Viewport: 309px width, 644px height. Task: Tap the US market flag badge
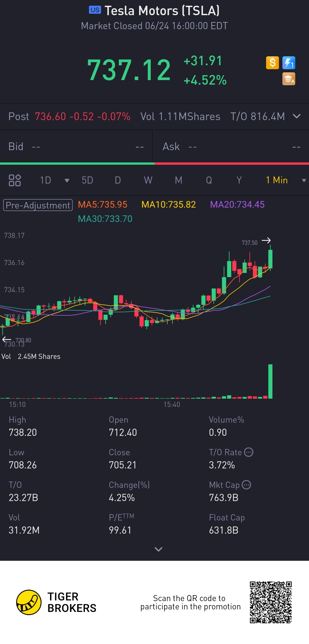95,10
